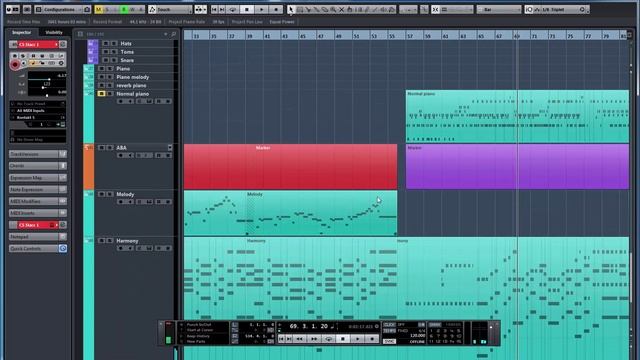Select the Range Selection tool
Viewport: 640px width, 360px height.
(300, 9)
